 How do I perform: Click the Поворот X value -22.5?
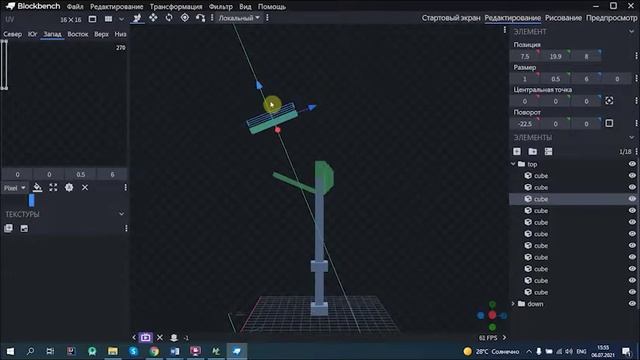click(x=525, y=124)
